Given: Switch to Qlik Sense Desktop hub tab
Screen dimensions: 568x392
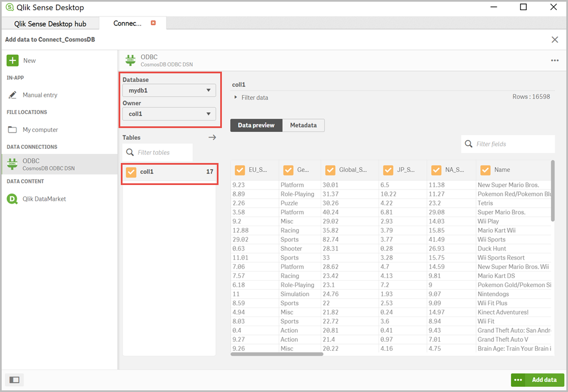Looking at the screenshot, I should [x=50, y=24].
